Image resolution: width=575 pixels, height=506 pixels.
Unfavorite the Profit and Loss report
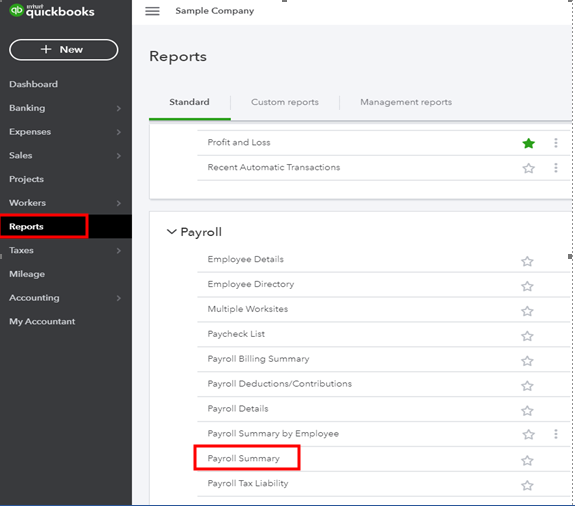[x=528, y=143]
